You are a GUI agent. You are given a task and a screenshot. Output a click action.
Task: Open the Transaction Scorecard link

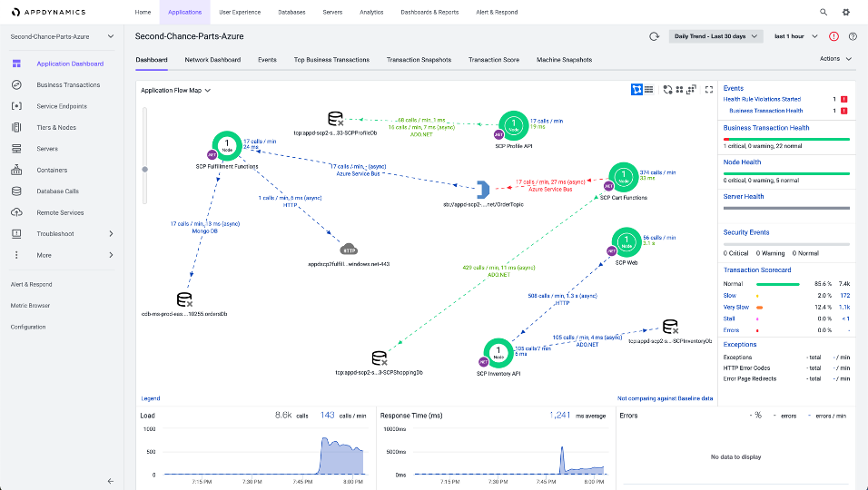pyautogui.click(x=756, y=269)
